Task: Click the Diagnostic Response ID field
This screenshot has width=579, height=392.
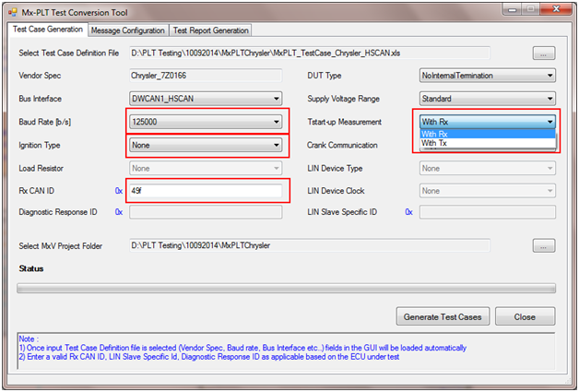Action: pyautogui.click(x=206, y=212)
